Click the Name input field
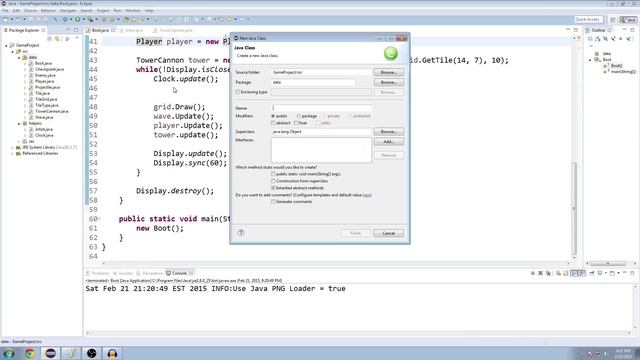Image resolution: width=640 pixels, height=360 pixels. [x=322, y=108]
